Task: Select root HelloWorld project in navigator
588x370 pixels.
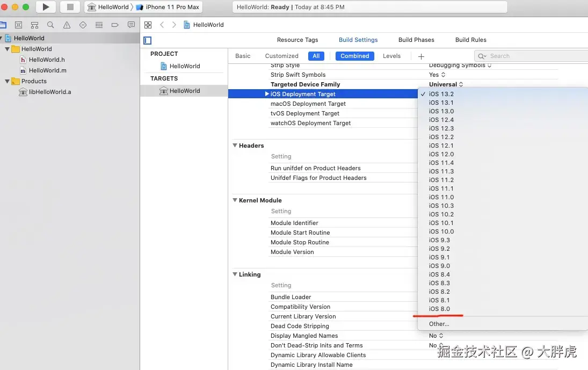Action: point(25,38)
